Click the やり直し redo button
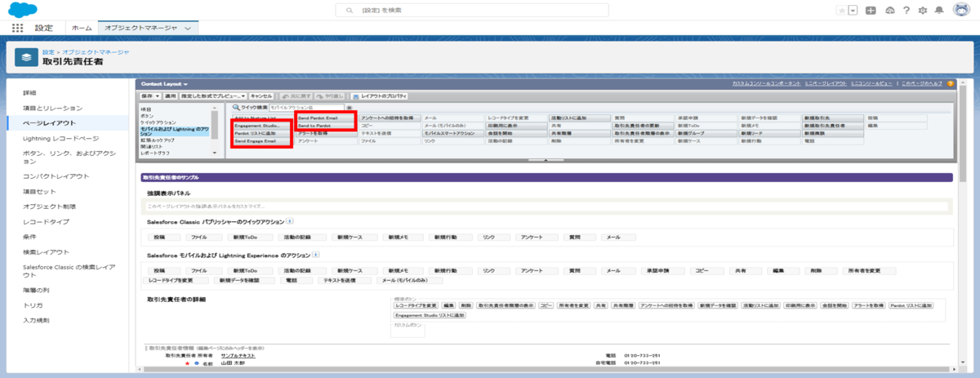 pyautogui.click(x=328, y=96)
